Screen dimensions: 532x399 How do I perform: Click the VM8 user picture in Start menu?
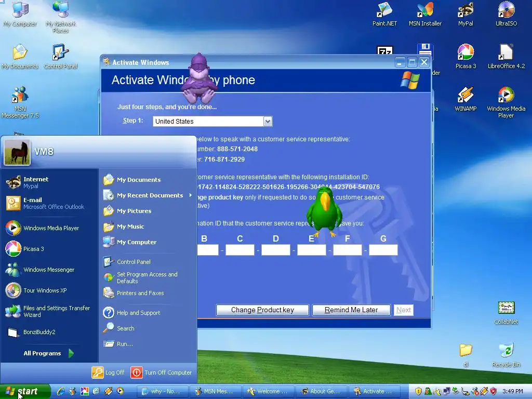pyautogui.click(x=17, y=152)
